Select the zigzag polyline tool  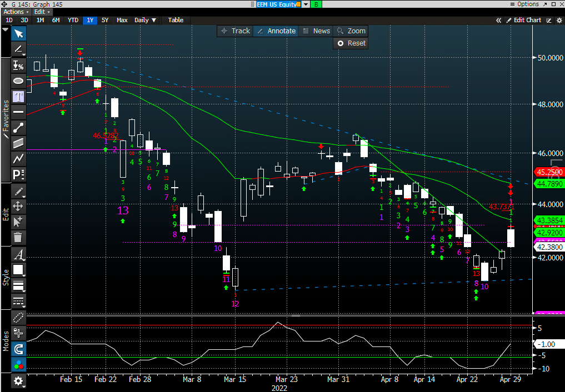pos(18,159)
